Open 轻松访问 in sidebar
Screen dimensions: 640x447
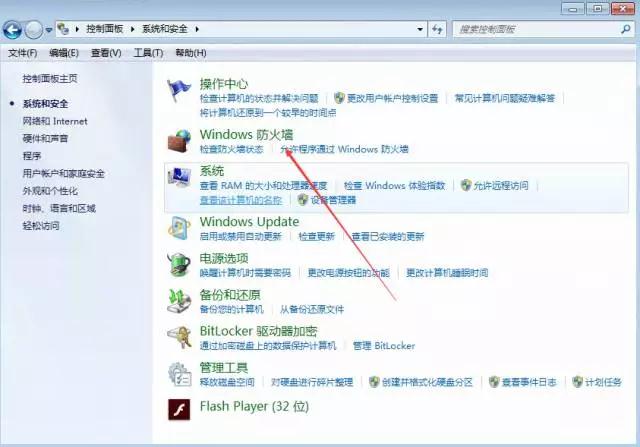tap(41, 226)
